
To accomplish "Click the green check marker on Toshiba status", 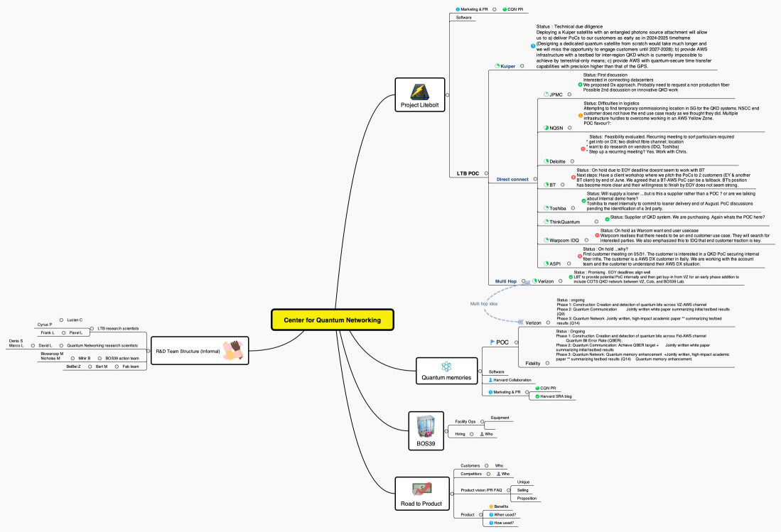I will (x=583, y=201).
